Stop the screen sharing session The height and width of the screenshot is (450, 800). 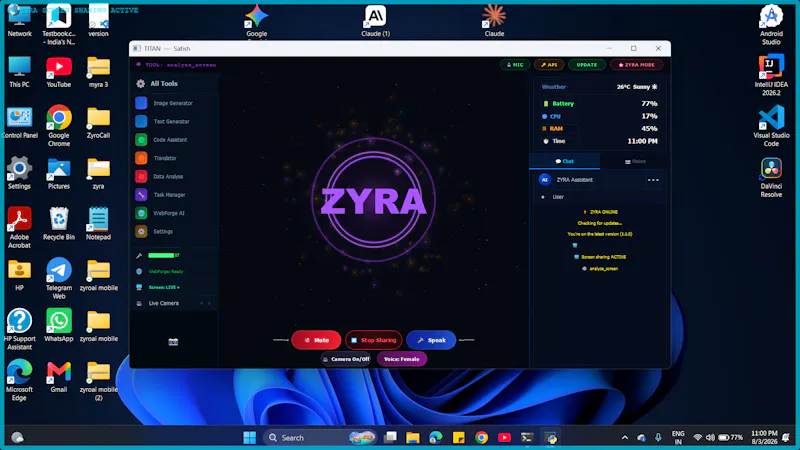tap(374, 340)
